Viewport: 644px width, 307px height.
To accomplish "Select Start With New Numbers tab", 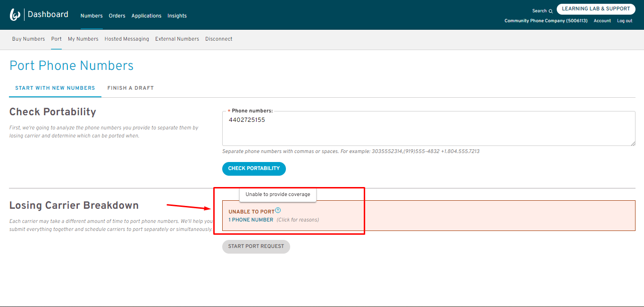I will coord(55,88).
